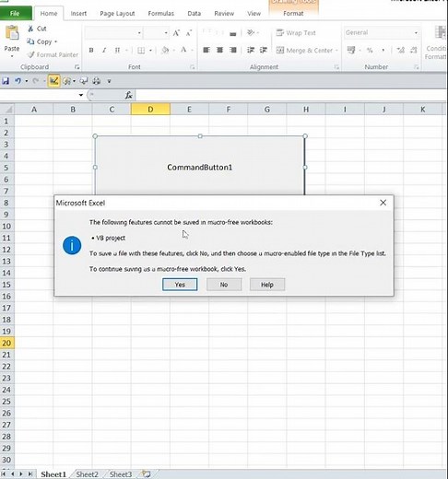Click No in the Excel dialog

224,285
